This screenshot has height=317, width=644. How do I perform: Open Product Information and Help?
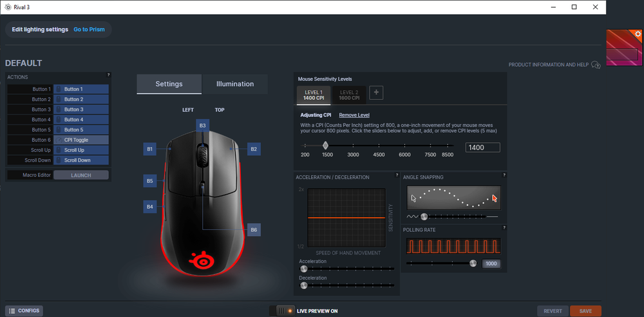click(549, 65)
